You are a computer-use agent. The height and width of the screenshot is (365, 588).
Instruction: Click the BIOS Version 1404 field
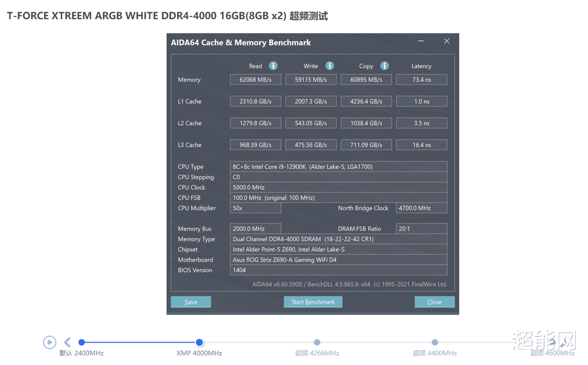click(338, 270)
